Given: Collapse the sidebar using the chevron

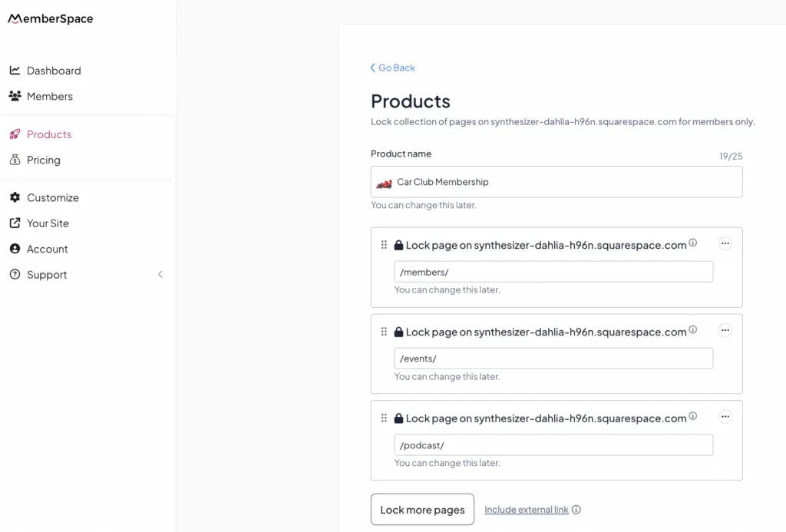Looking at the screenshot, I should pos(160,274).
